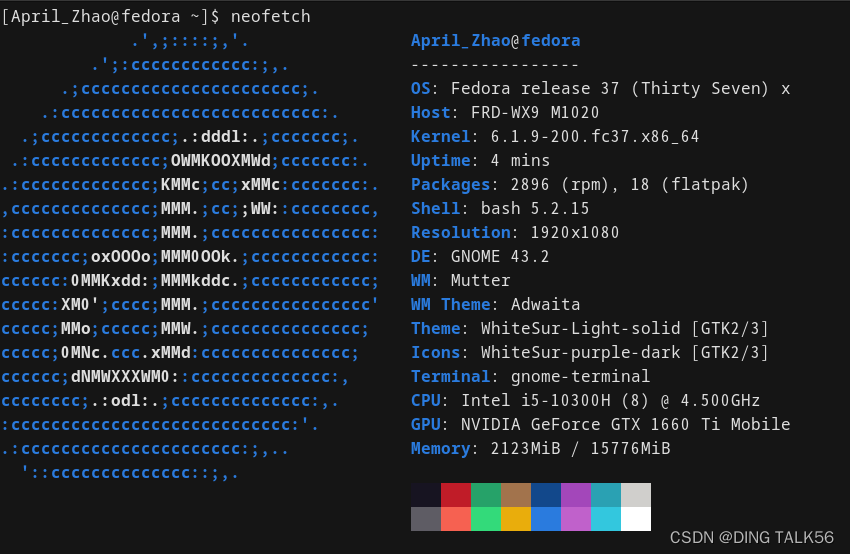Click the WM Theme value 'Adwaita'
This screenshot has height=554, width=850.
pos(545,305)
